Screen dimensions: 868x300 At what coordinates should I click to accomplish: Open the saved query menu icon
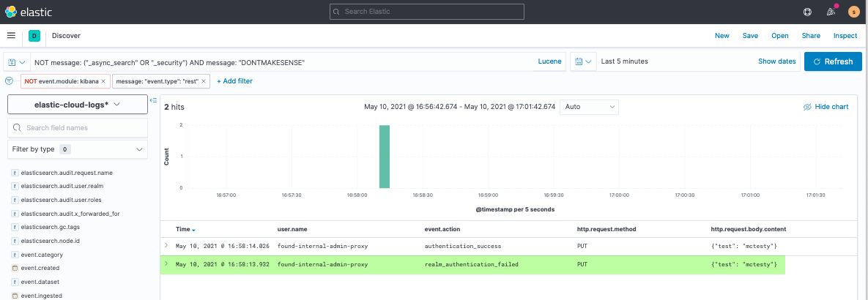pyautogui.click(x=17, y=62)
